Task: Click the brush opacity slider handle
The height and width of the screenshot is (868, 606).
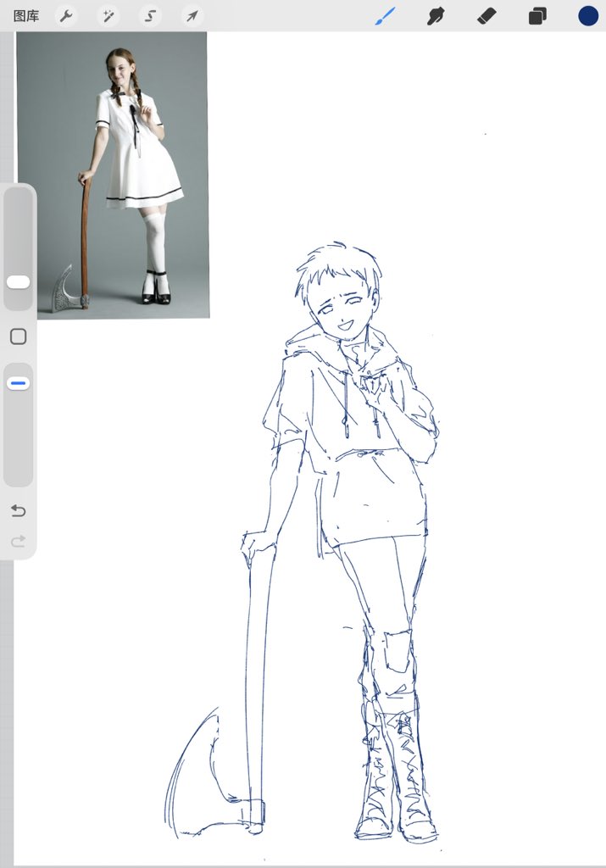Action: 19,384
